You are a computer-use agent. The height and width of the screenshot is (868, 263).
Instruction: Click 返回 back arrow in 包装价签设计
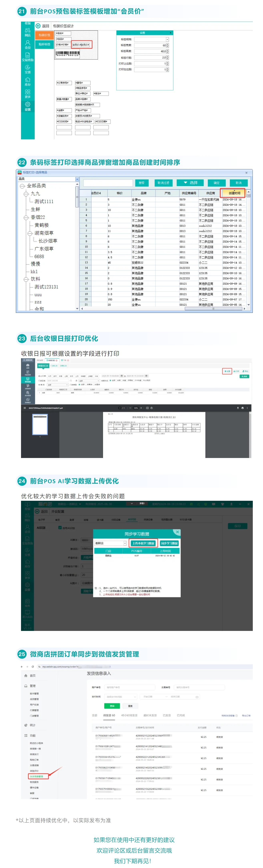pyautogui.click(x=38, y=26)
